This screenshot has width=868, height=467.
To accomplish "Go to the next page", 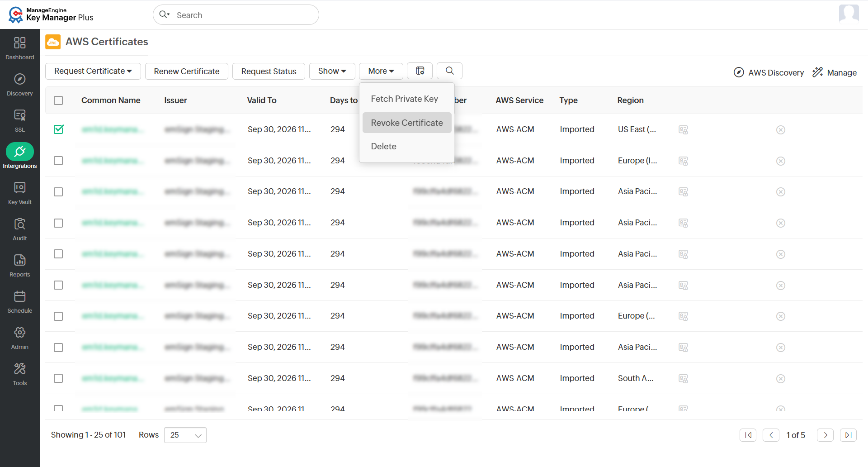I will tap(826, 435).
